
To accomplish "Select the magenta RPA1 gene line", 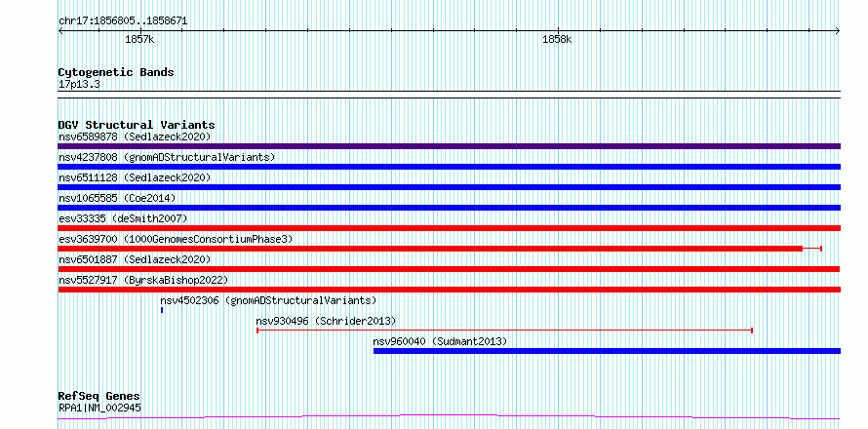I will coord(449,417).
